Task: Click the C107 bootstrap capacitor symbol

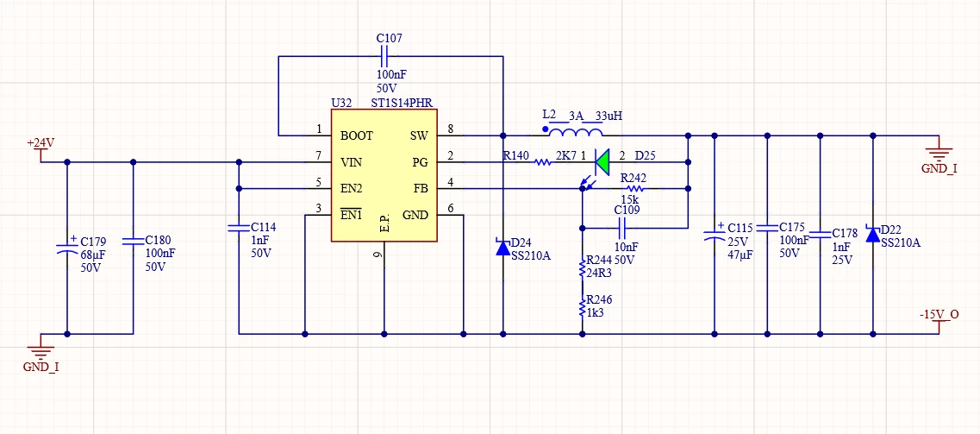Action: pyautogui.click(x=384, y=58)
